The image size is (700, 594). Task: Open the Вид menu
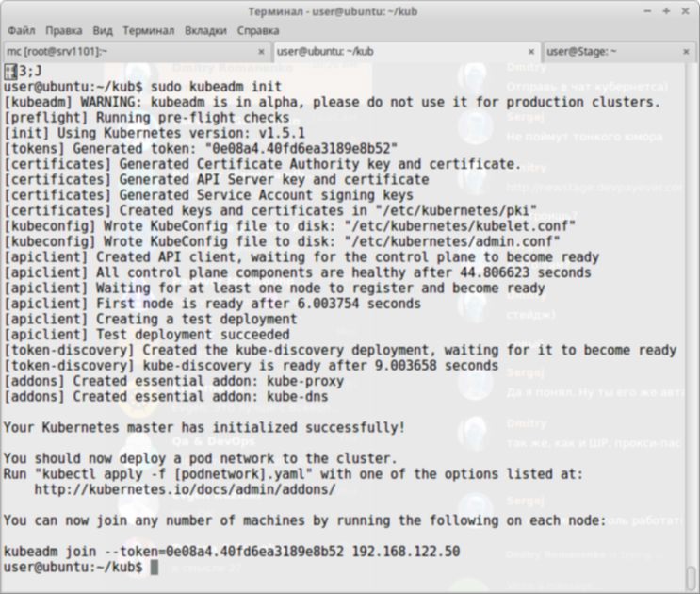click(103, 30)
